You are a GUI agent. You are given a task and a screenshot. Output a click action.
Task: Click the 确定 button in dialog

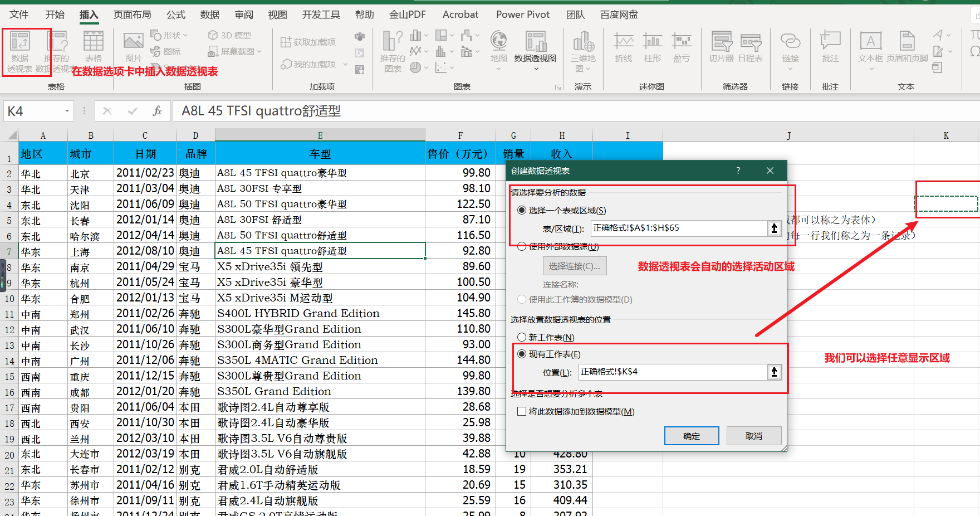[x=692, y=436]
